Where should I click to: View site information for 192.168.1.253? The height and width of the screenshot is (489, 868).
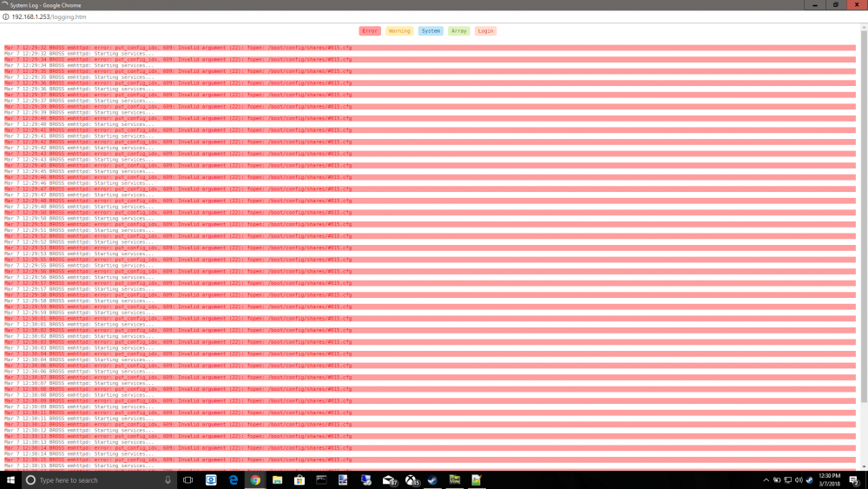point(5,17)
